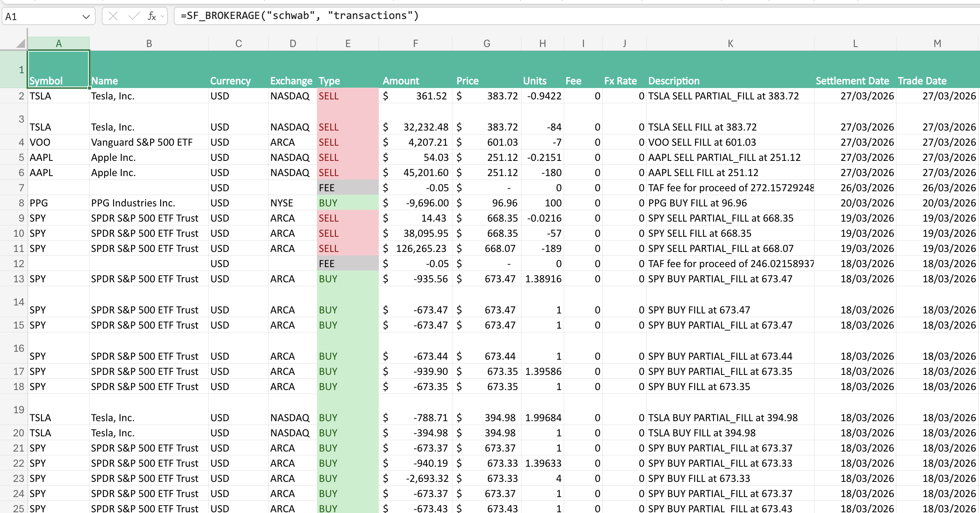Select all cells via corner triangle
This screenshot has height=513, width=980.
click(x=21, y=43)
